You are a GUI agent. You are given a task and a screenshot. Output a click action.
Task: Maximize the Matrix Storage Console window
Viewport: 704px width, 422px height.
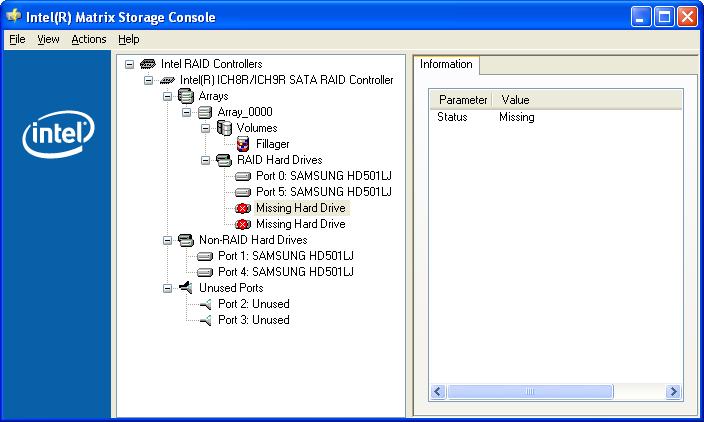point(664,17)
